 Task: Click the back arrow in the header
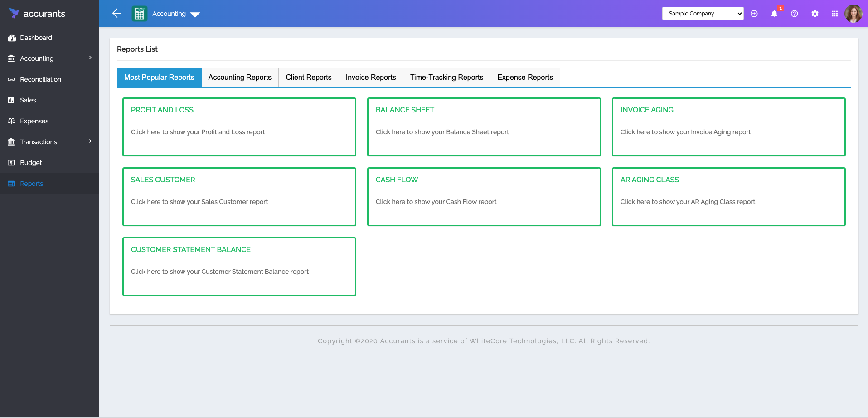pyautogui.click(x=116, y=14)
